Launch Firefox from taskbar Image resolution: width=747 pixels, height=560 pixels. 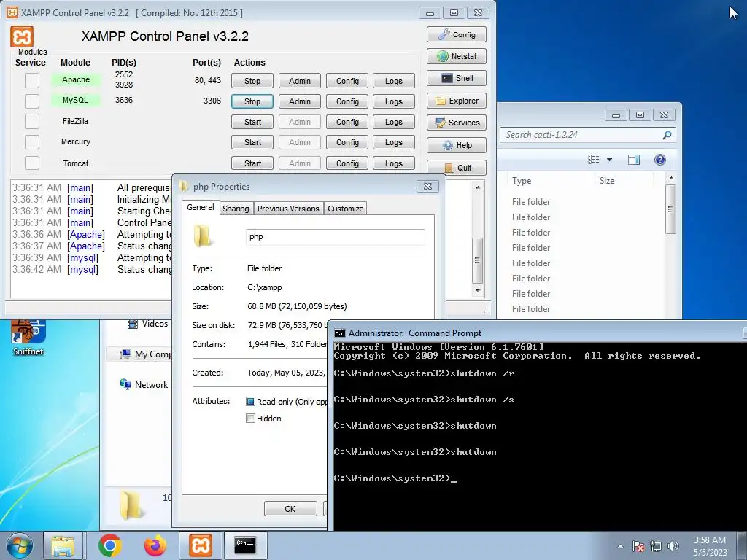(x=155, y=545)
